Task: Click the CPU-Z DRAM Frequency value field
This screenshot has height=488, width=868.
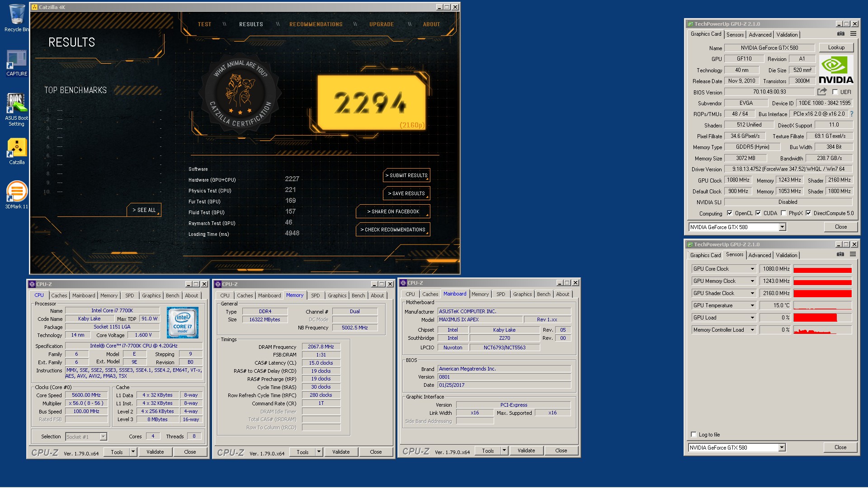Action: 321,347
